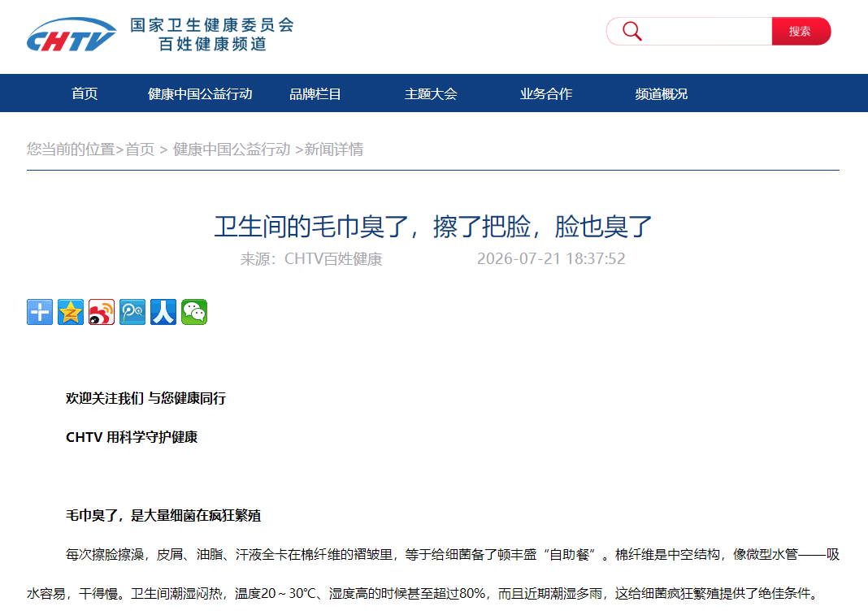Click the red magnifier search icon
This screenshot has width=868, height=615.
pyautogui.click(x=631, y=31)
